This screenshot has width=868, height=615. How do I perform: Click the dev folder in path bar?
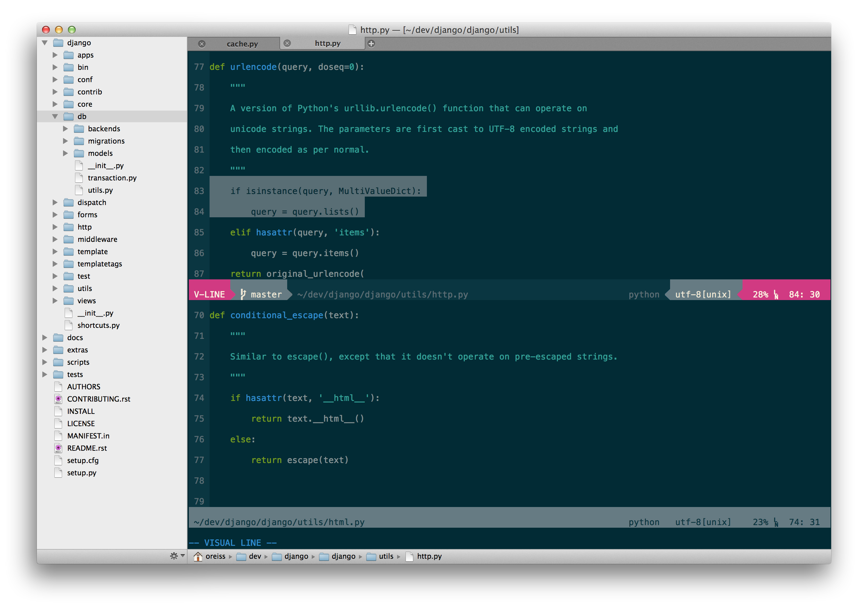249,556
